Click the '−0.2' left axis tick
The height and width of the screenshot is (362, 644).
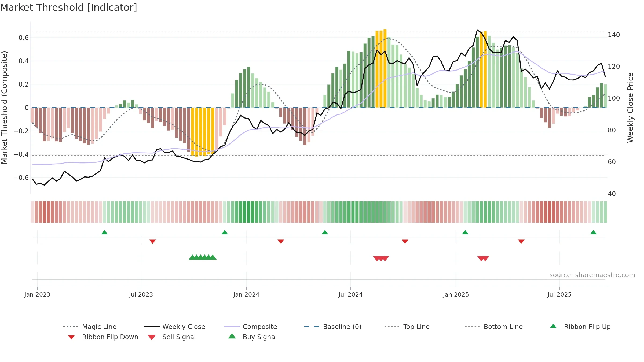coord(21,131)
